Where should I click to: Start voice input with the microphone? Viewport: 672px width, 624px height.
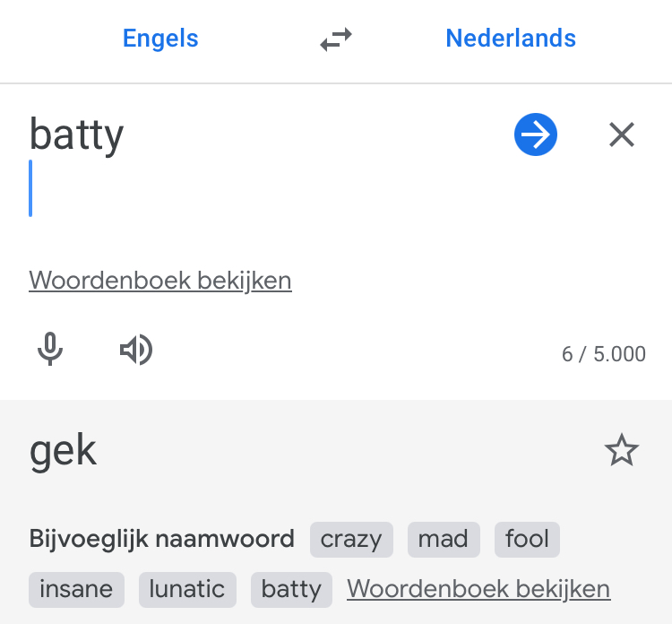[50, 349]
